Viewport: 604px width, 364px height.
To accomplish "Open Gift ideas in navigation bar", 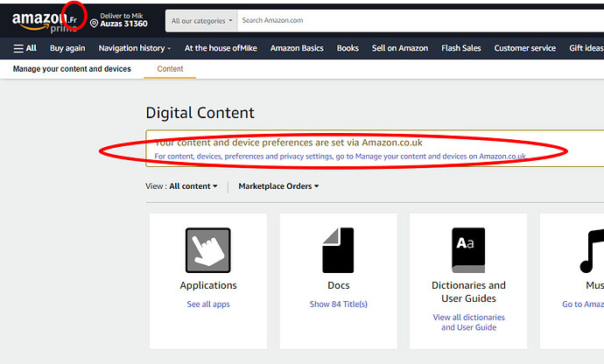I will (x=586, y=48).
